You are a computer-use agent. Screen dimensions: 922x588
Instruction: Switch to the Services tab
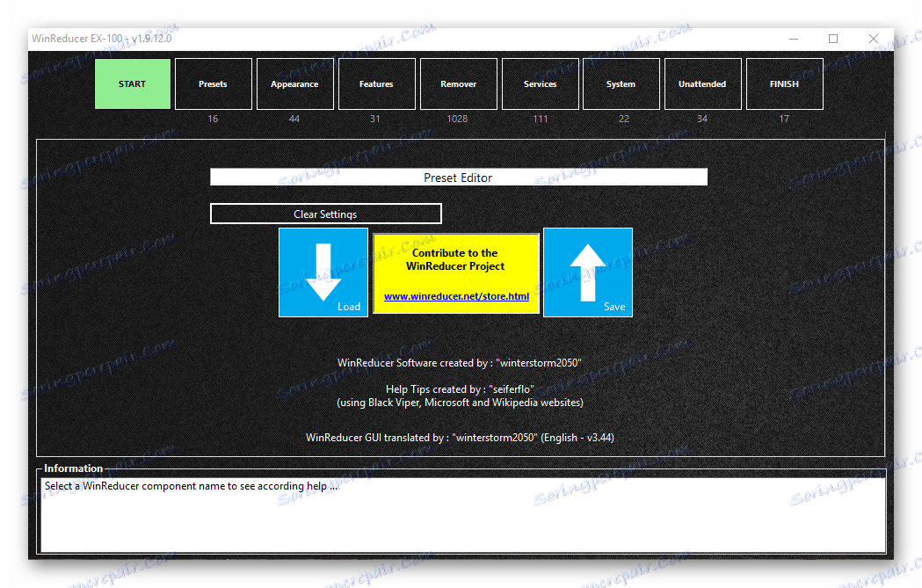coord(540,83)
